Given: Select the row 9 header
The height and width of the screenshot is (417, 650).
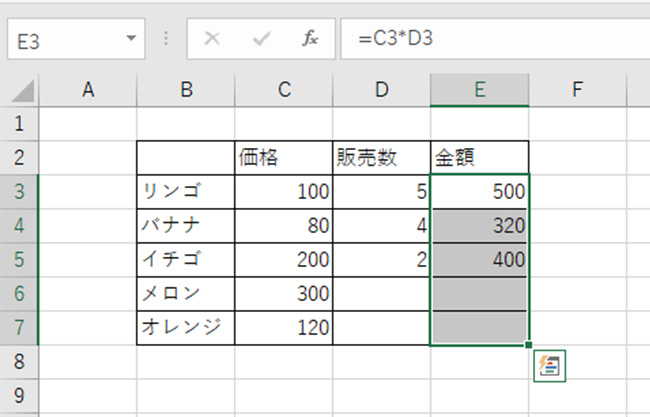Looking at the screenshot, I should (19, 396).
